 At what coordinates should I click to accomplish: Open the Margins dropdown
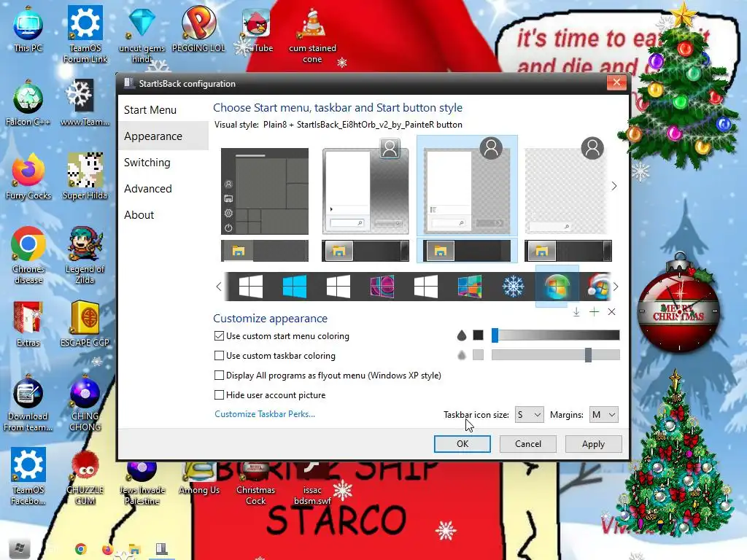[603, 415]
